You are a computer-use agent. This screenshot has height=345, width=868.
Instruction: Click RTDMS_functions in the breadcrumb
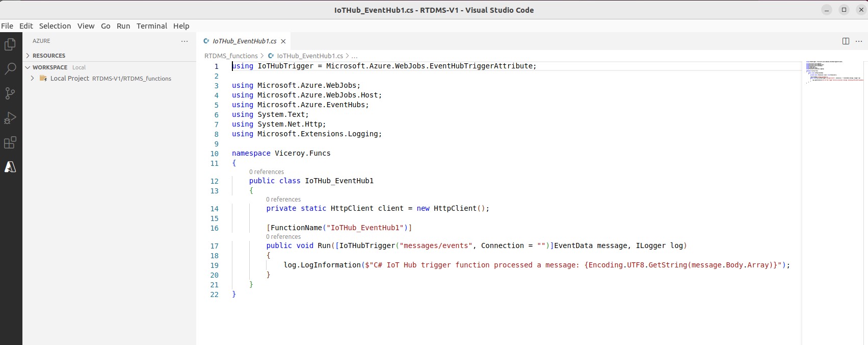(x=231, y=56)
